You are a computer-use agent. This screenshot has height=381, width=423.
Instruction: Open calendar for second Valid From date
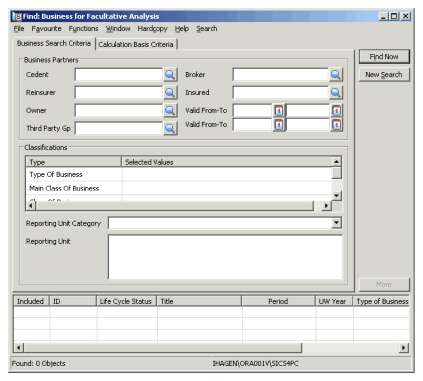point(279,125)
